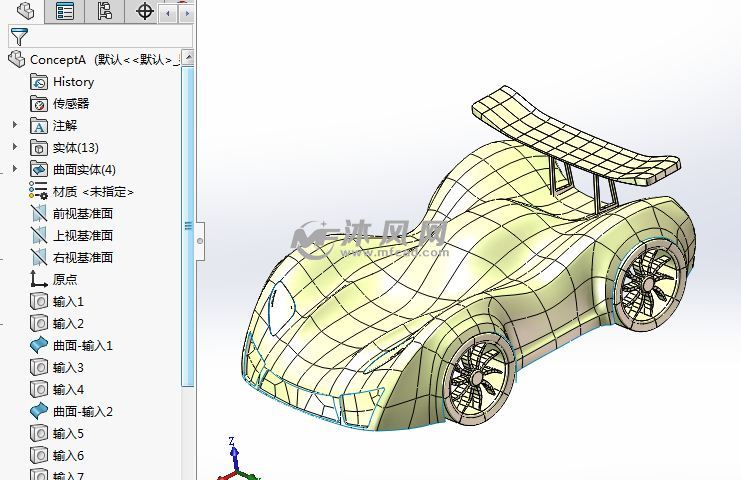Click the 曲面-输入1 surface icon
The width and height of the screenshot is (741, 480).
pos(39,345)
